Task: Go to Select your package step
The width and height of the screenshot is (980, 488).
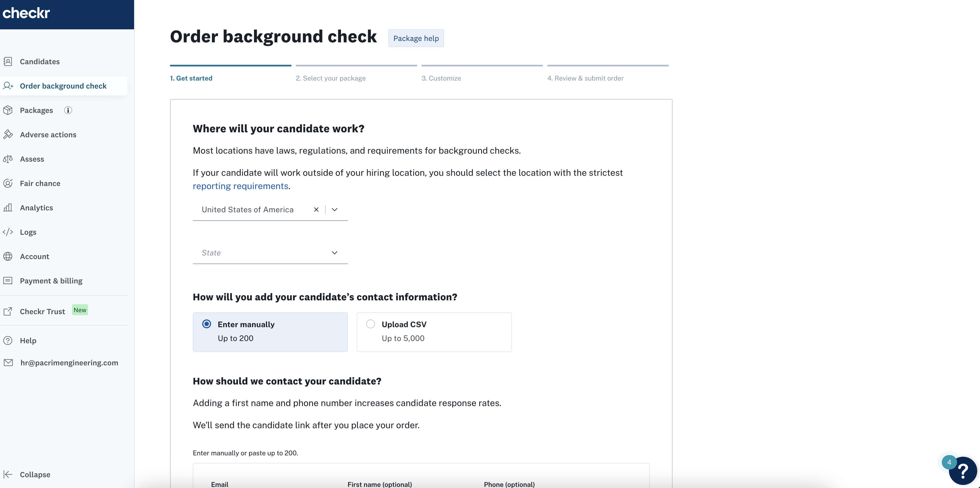Action: click(330, 78)
